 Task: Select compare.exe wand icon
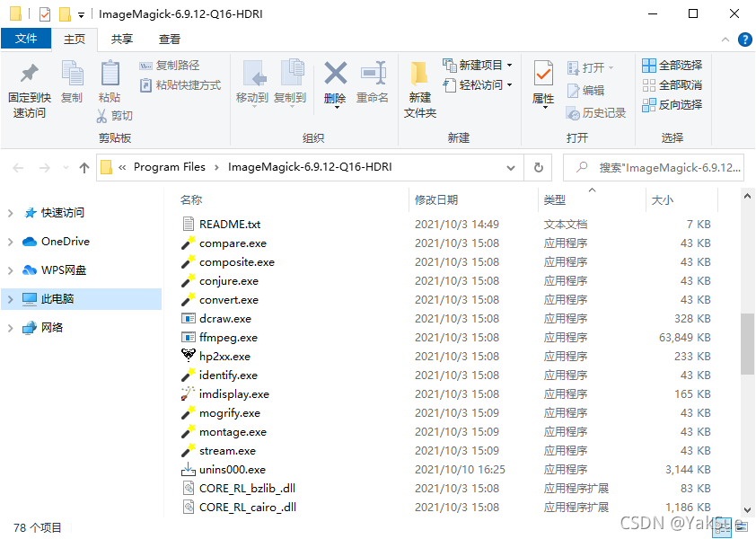[x=188, y=243]
